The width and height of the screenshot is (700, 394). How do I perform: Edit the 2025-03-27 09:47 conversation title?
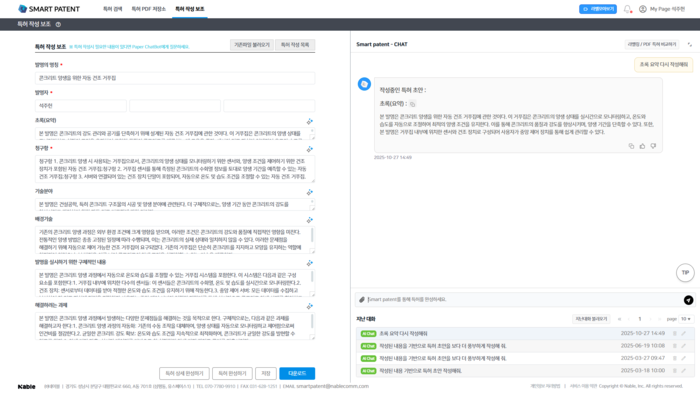point(683,358)
